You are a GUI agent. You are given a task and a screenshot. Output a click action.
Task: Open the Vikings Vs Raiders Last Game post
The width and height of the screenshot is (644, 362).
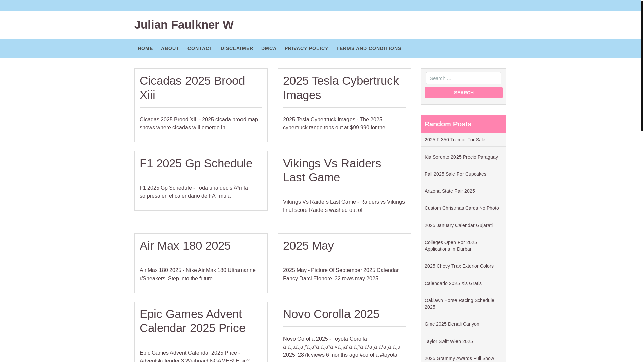point(332,170)
